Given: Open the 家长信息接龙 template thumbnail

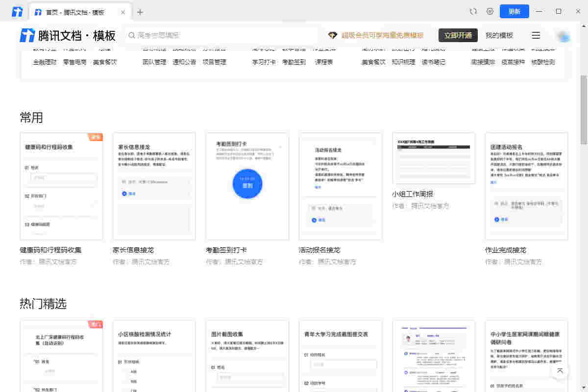Looking at the screenshot, I should click(154, 186).
